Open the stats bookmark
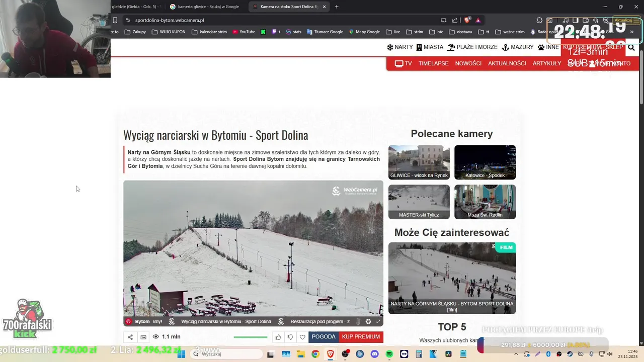 pos(293,32)
